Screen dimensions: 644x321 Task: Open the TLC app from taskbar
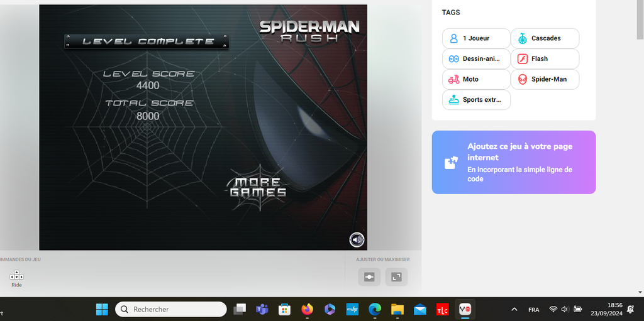(x=442, y=309)
